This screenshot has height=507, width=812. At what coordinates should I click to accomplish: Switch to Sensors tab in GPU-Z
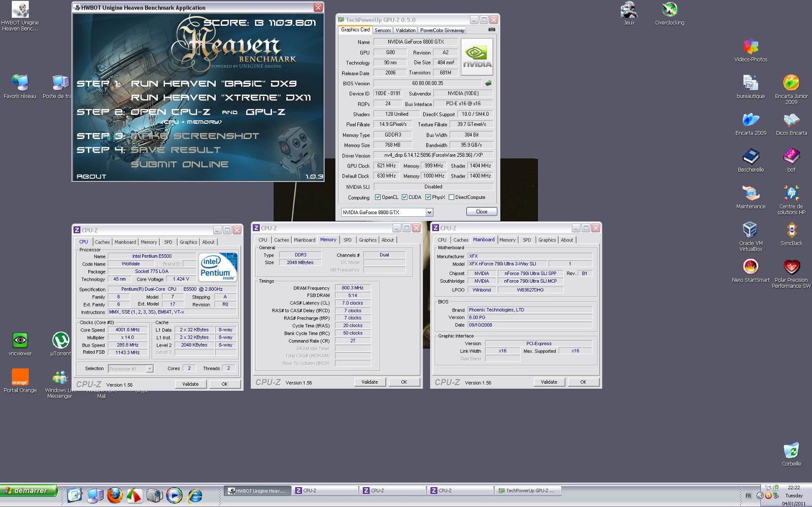point(383,30)
